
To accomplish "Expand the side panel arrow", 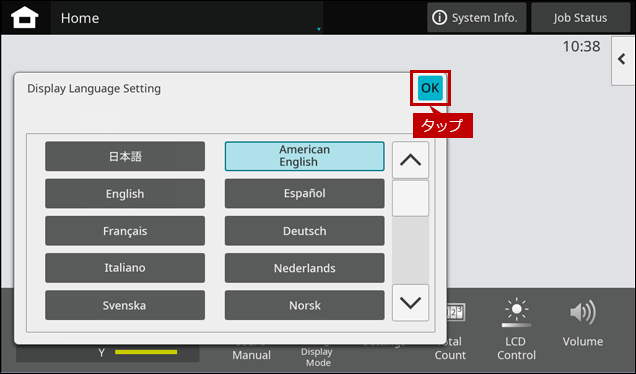I will (623, 60).
